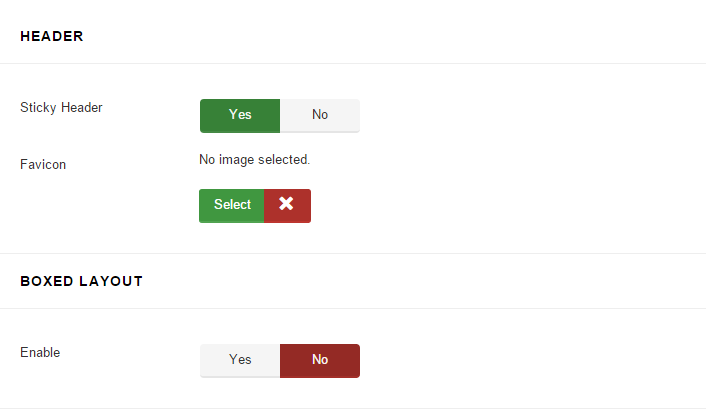Click the green Select favicon button
This screenshot has width=706, height=416.
[x=231, y=206]
